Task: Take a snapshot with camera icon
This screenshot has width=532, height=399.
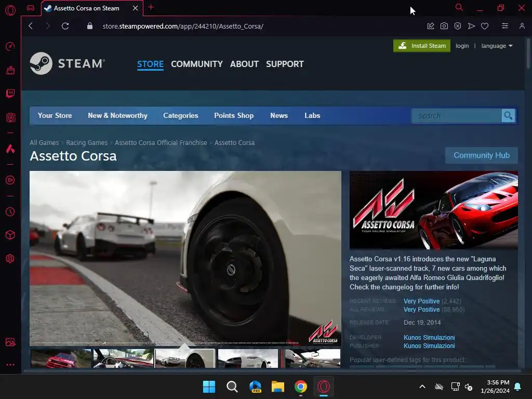Action: pos(444,26)
